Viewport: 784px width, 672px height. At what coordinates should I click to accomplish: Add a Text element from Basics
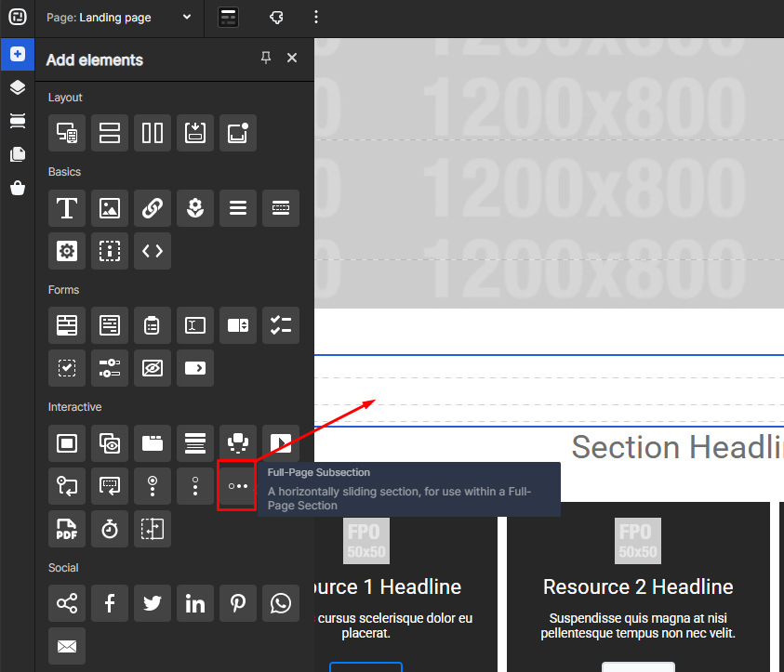[x=67, y=208]
